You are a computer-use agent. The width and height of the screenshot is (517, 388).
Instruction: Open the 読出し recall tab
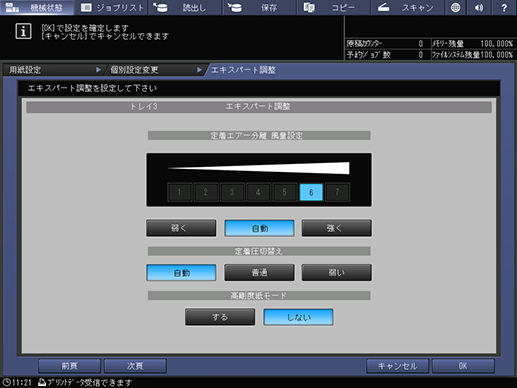point(186,7)
